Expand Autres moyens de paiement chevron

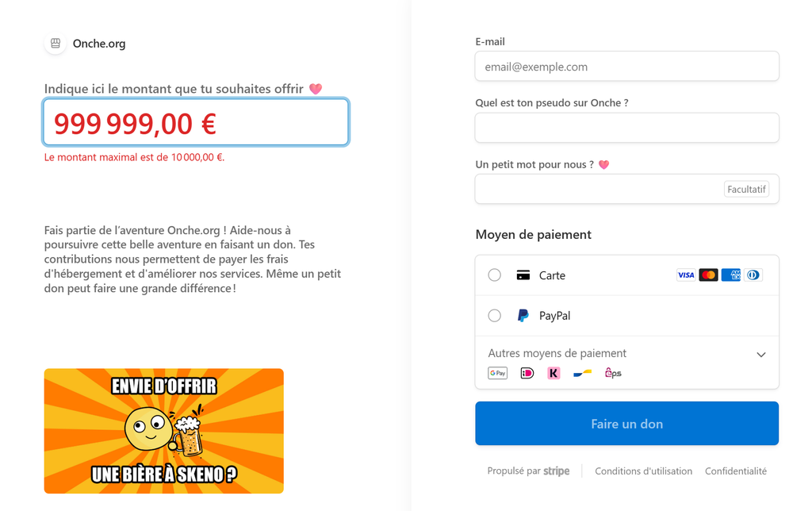[x=761, y=354]
